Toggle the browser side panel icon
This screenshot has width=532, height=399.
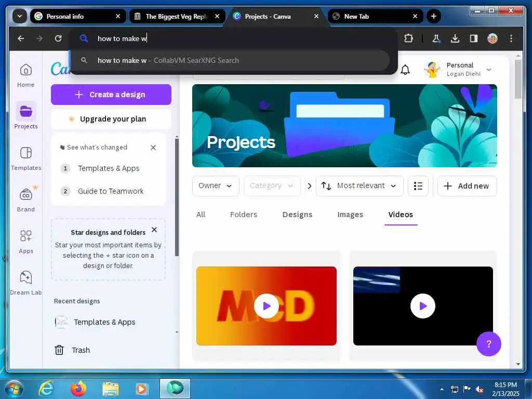[474, 38]
